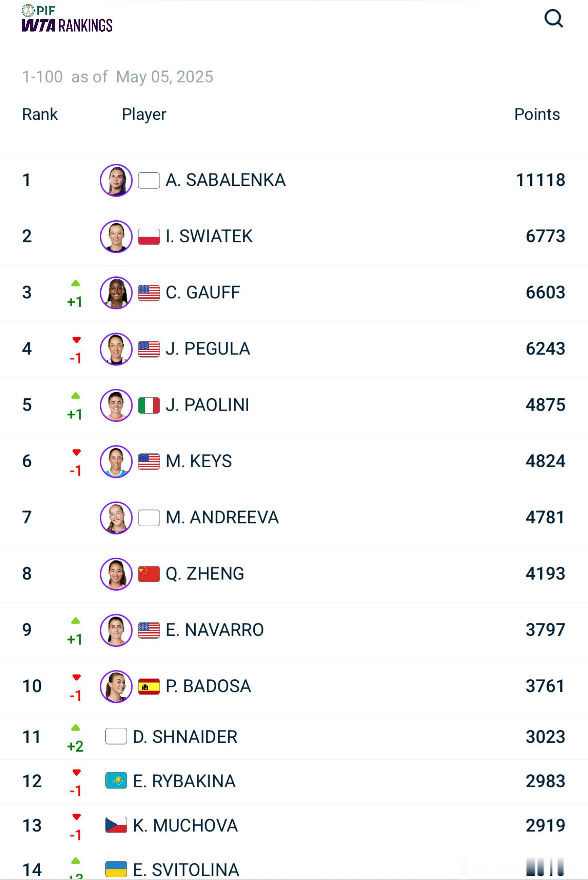Screen dimensions: 588x880
Task: Click the Rank column header
Action: [x=40, y=115]
